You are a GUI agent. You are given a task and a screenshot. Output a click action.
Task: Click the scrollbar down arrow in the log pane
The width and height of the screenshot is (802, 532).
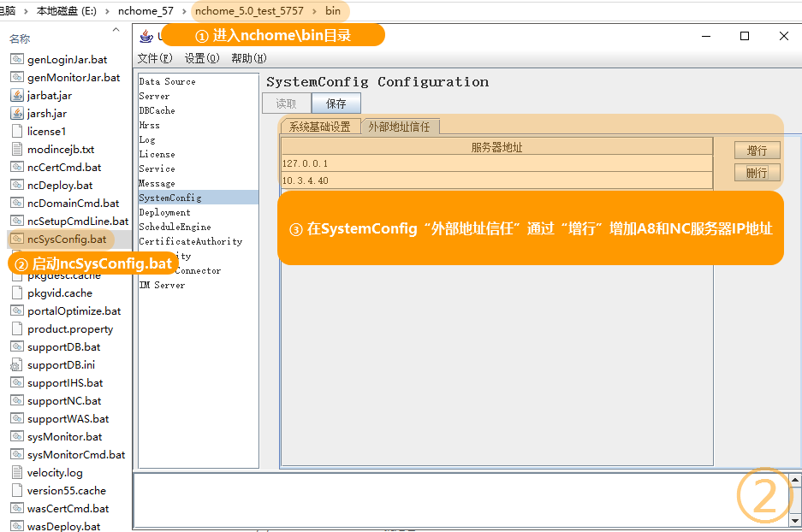click(x=795, y=521)
